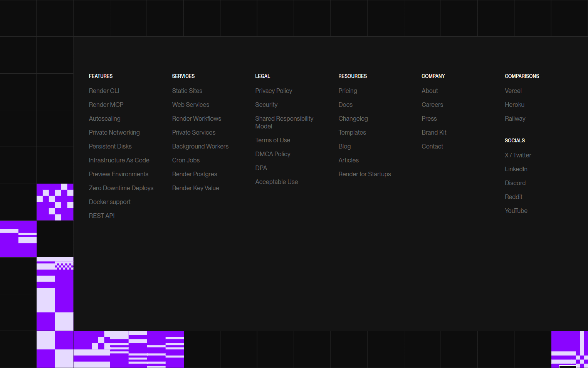View the Acceptable Use policy

tap(276, 182)
